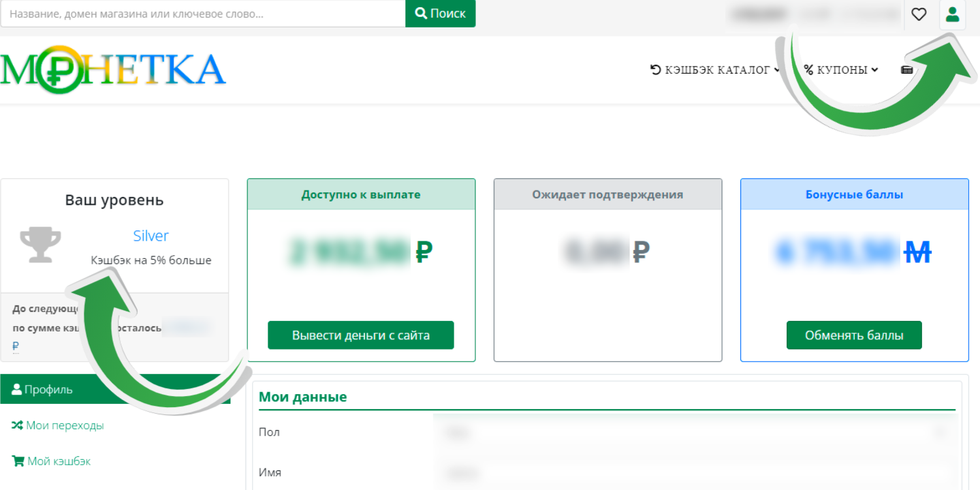Open Мой кэшбэк in sidebar
Image resolution: width=980 pixels, height=490 pixels.
click(x=51, y=461)
